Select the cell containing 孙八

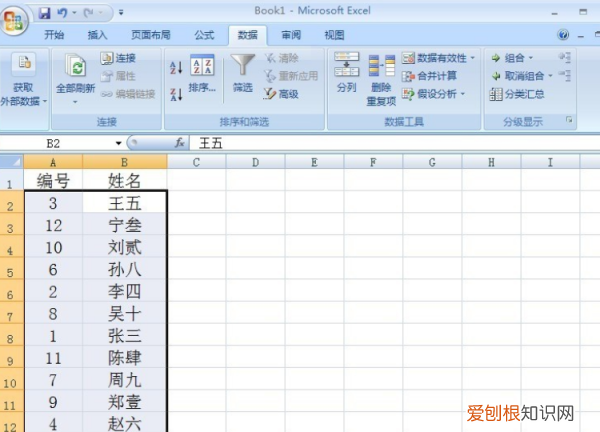coord(125,269)
